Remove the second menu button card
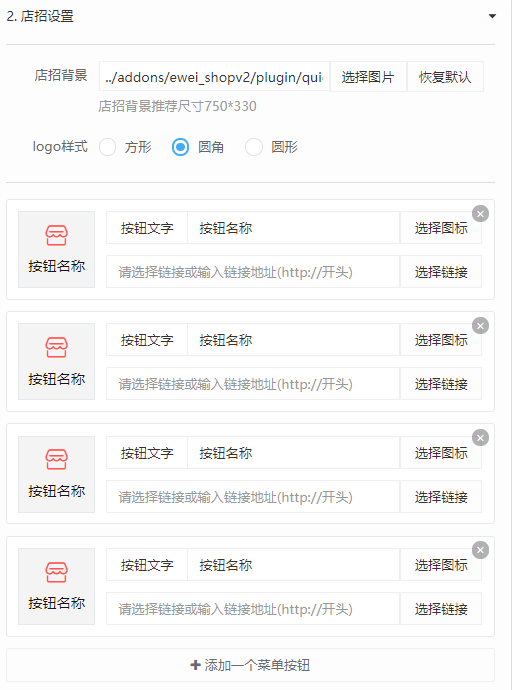 point(480,326)
